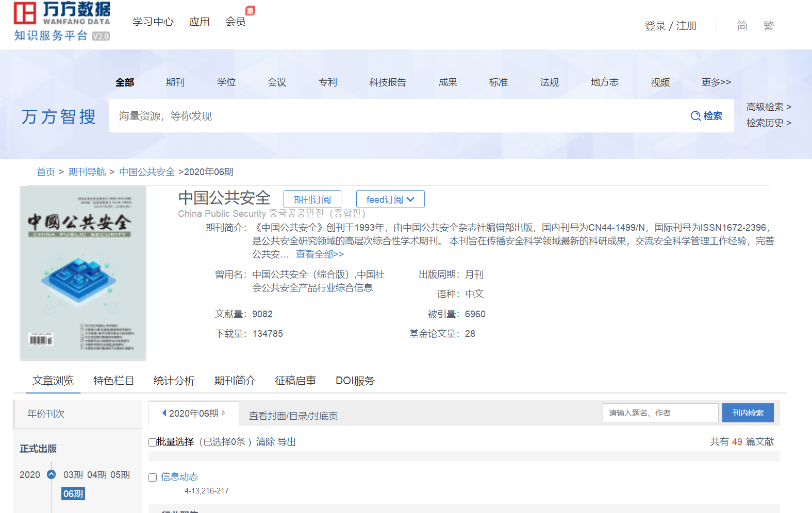Select the 会议 search category
812x513 pixels.
[277, 82]
